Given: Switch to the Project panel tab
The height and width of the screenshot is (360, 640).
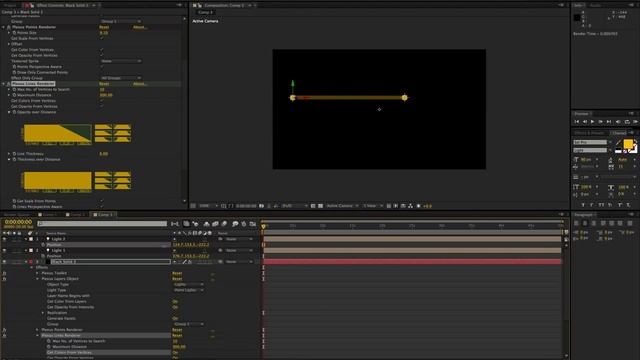Looking at the screenshot, I should (10, 5).
